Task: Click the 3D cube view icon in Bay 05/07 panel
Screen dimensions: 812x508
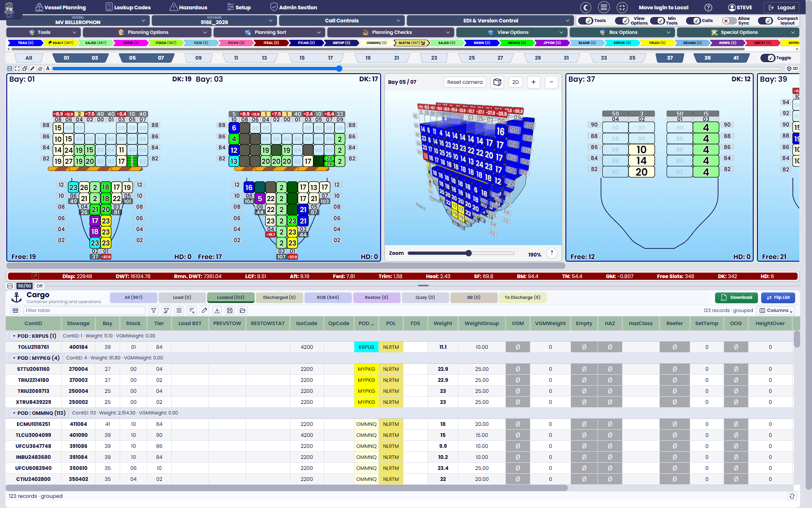Action: click(497, 82)
